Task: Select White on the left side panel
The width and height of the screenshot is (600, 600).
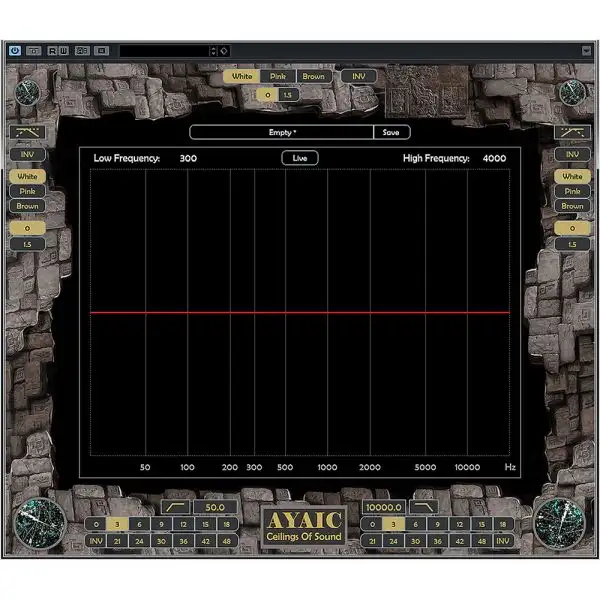Action: pyautogui.click(x=28, y=176)
